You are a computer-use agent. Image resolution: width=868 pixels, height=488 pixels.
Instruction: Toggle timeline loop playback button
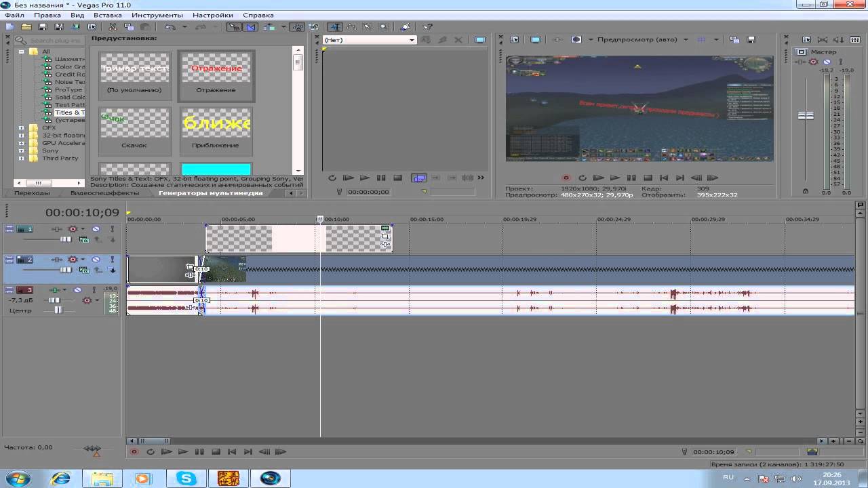(x=151, y=452)
